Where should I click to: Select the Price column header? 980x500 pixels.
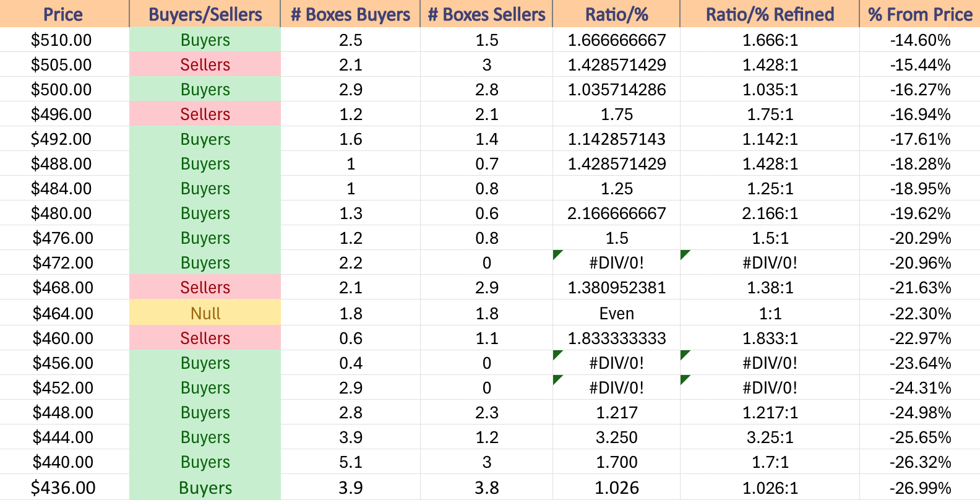[x=64, y=14]
